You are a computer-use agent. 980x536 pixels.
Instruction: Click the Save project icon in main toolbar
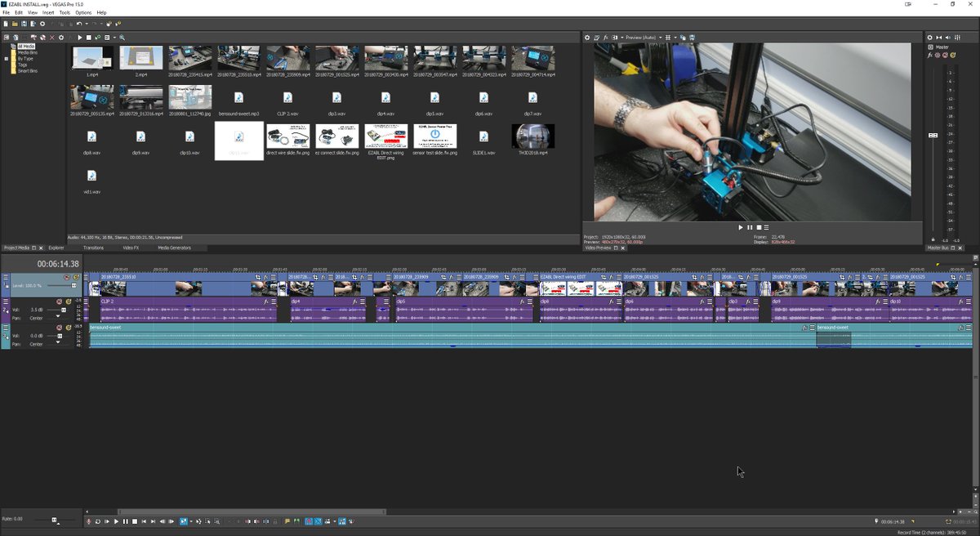click(x=24, y=24)
